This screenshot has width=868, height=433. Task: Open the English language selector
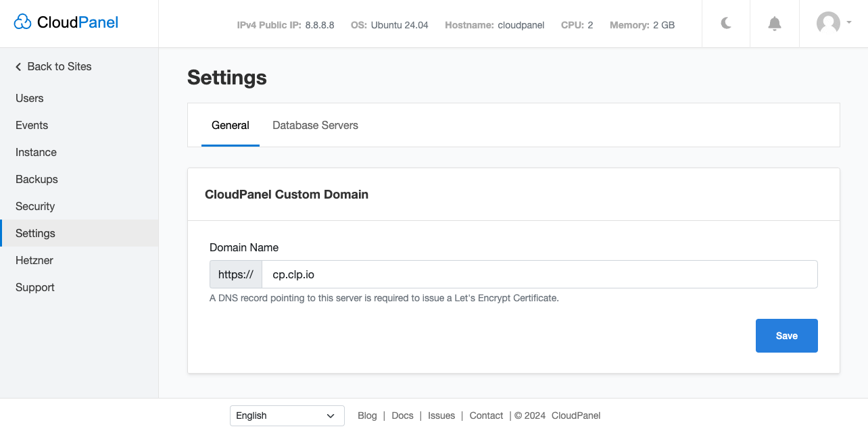[287, 415]
